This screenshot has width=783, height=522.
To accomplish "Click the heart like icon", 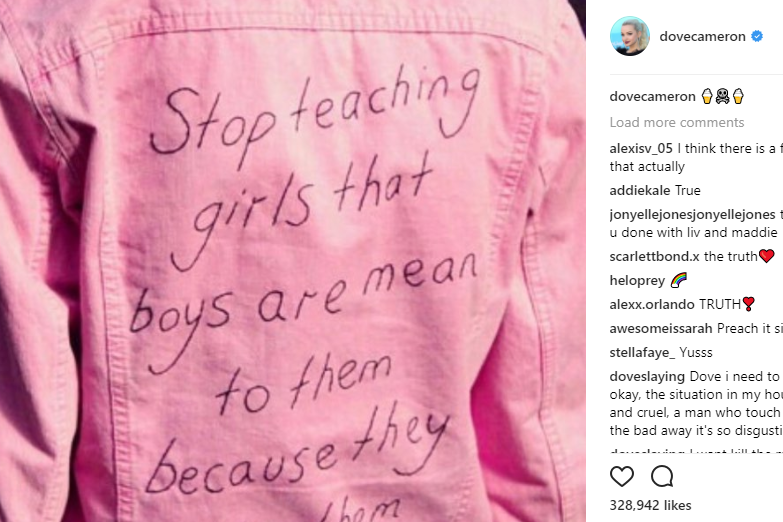I will pyautogui.click(x=622, y=476).
